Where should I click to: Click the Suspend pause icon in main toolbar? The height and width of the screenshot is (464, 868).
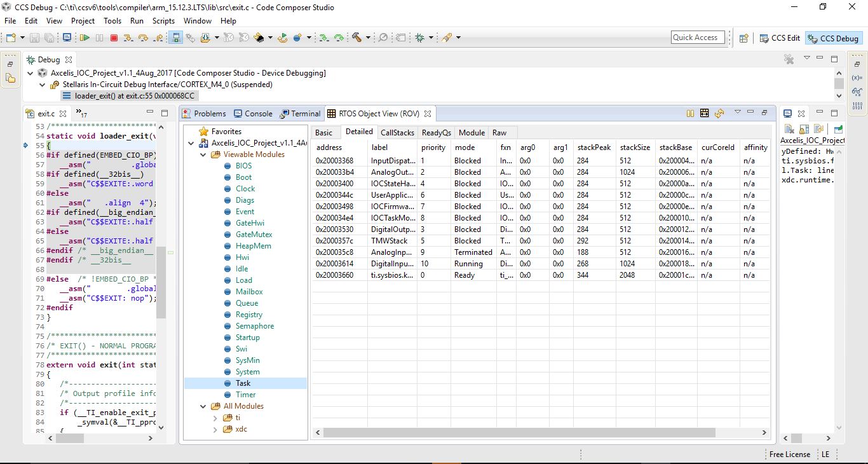(x=99, y=38)
